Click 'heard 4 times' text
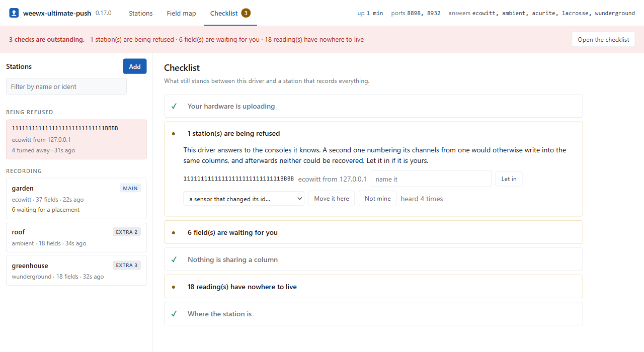644x352 pixels. (422, 199)
